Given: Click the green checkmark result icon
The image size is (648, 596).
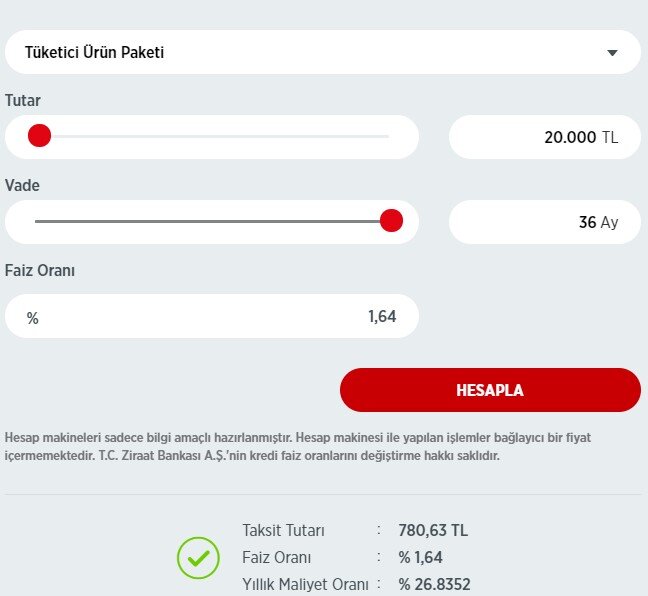Looking at the screenshot, I should tap(198, 558).
